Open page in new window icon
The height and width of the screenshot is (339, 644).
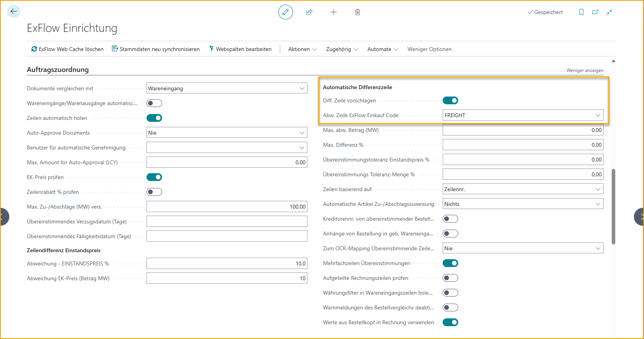click(x=595, y=12)
